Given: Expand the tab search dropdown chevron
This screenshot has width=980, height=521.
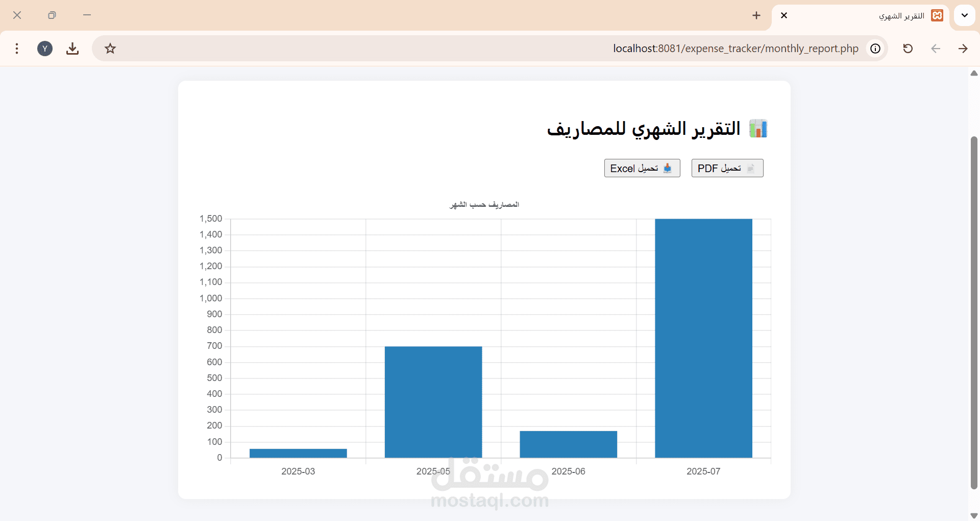Looking at the screenshot, I should click(965, 15).
